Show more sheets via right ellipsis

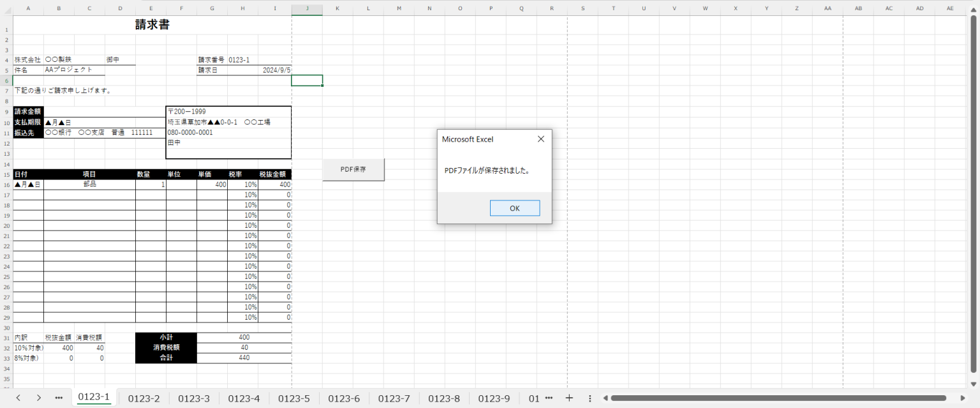(x=549, y=398)
